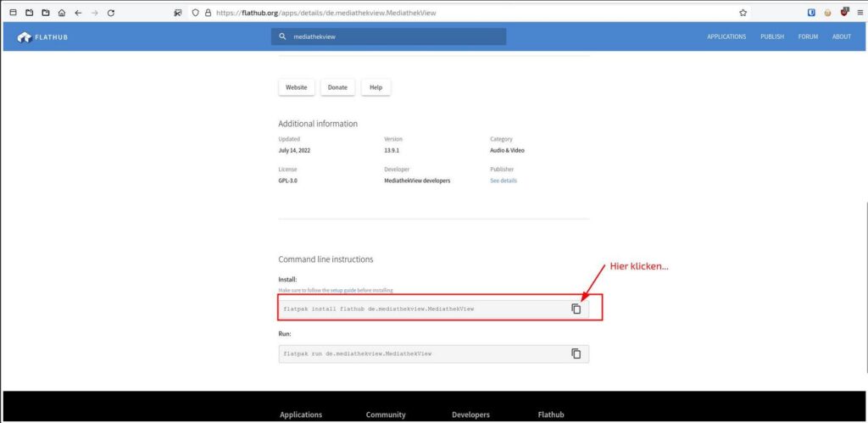Select MediathekView developers text
The height and width of the screenshot is (423, 868).
click(x=417, y=181)
